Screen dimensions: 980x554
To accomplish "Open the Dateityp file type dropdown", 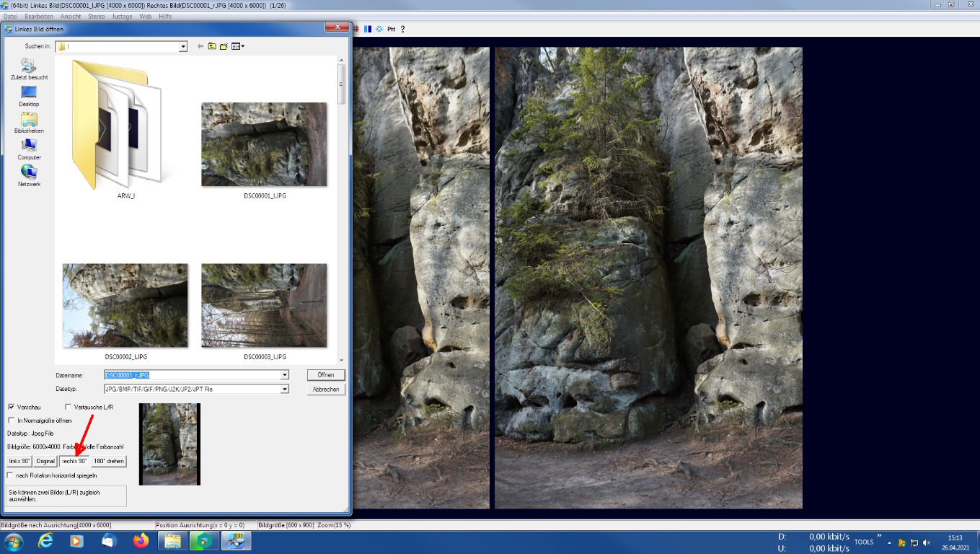I will click(285, 390).
